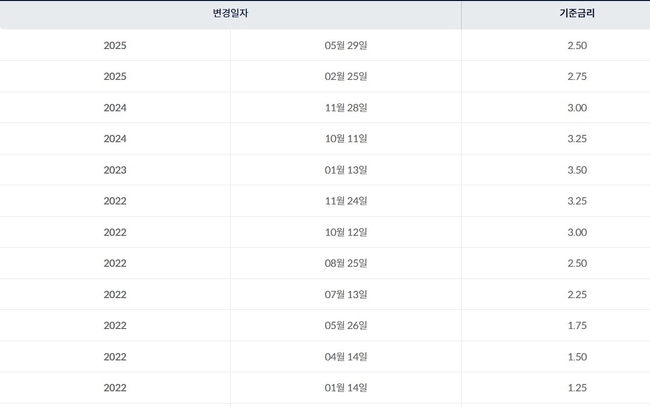The width and height of the screenshot is (650, 407).
Task: Click the 1.75 base rate value
Action: click(577, 325)
